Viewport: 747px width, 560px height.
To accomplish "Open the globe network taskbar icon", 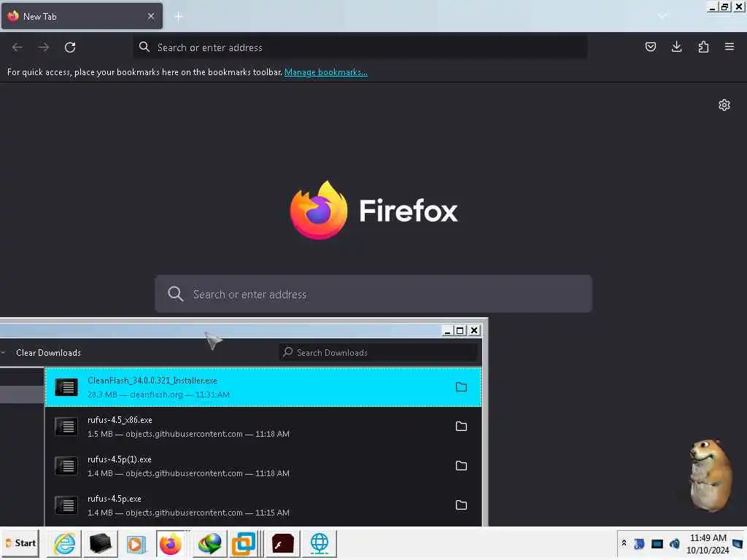I will click(x=320, y=543).
